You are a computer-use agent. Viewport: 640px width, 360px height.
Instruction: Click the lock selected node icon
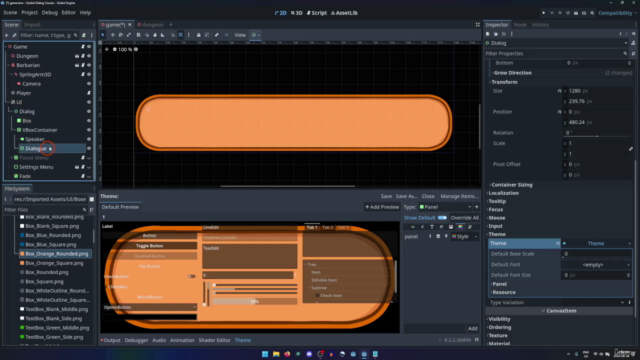(198, 35)
